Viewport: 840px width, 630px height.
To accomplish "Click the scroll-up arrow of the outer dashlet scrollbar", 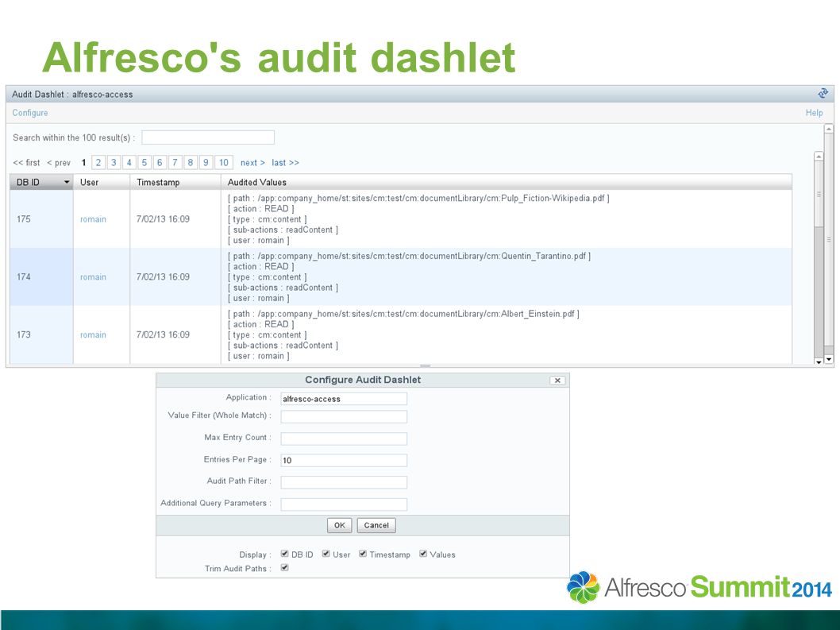I will (x=828, y=129).
